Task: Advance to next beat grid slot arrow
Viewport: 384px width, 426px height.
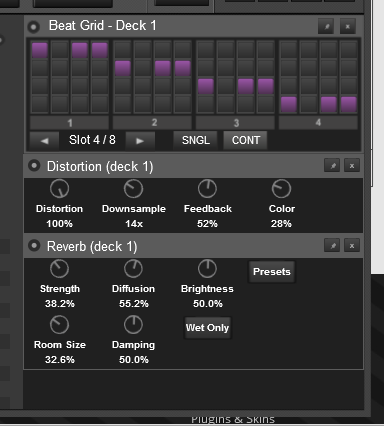Action: (140, 140)
